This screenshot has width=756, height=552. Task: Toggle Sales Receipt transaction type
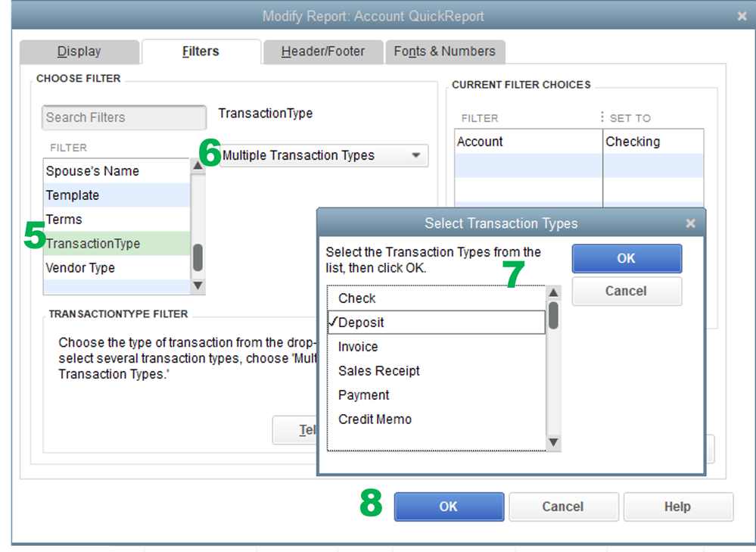coord(437,370)
